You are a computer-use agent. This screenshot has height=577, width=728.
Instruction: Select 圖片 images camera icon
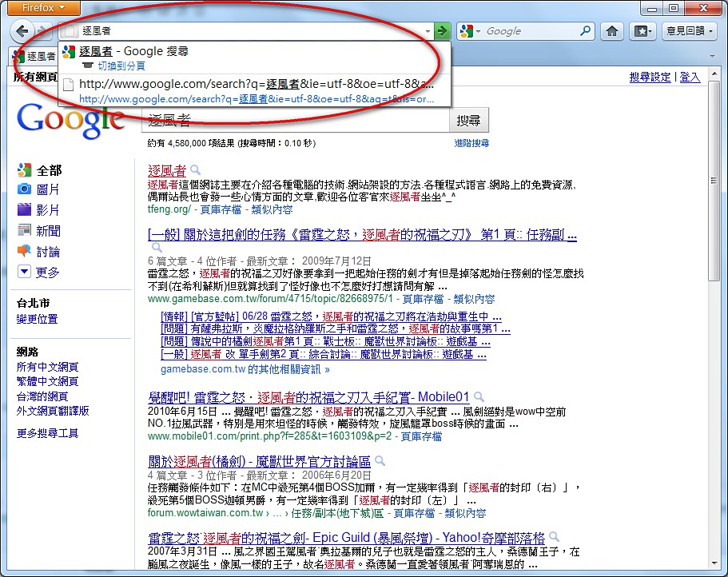[x=24, y=189]
